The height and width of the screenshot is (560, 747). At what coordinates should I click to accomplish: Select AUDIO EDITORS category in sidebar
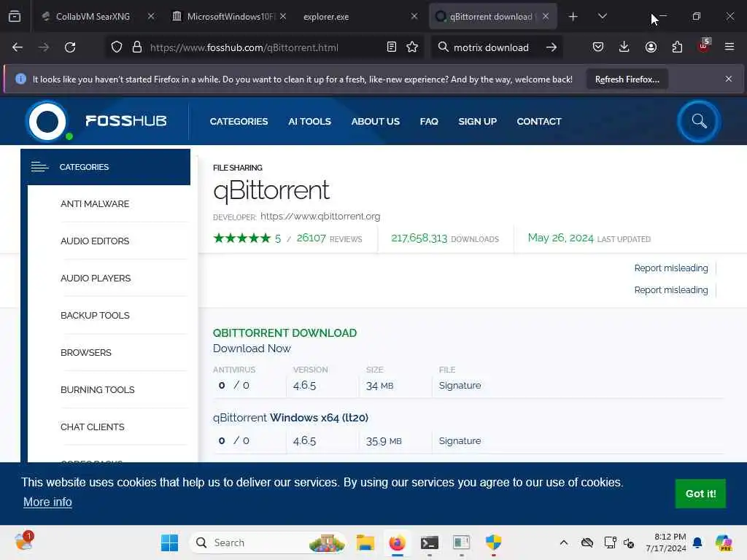tap(95, 241)
